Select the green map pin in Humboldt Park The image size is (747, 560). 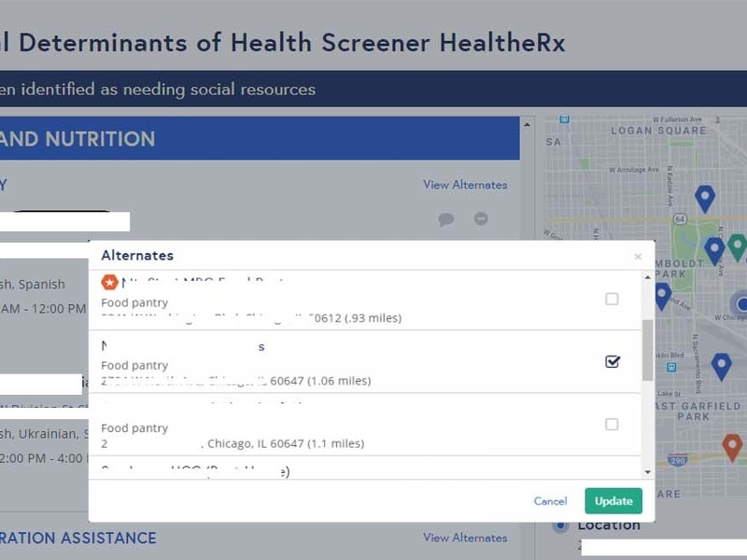pyautogui.click(x=738, y=246)
